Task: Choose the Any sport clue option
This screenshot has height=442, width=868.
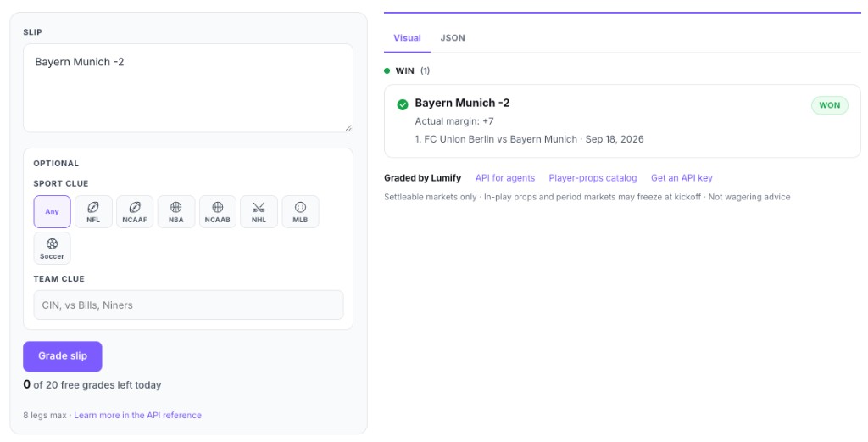Action: [52, 211]
